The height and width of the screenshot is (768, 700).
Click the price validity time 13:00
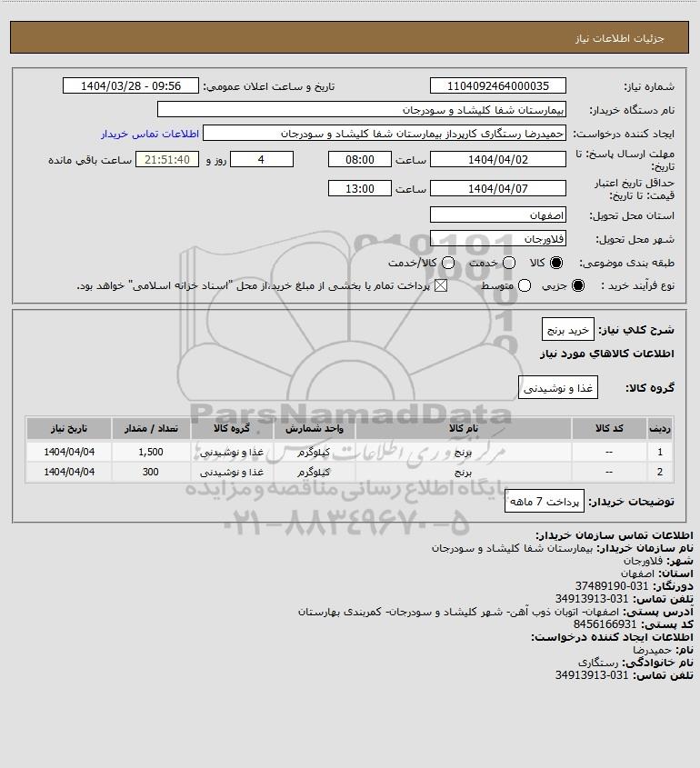point(360,188)
